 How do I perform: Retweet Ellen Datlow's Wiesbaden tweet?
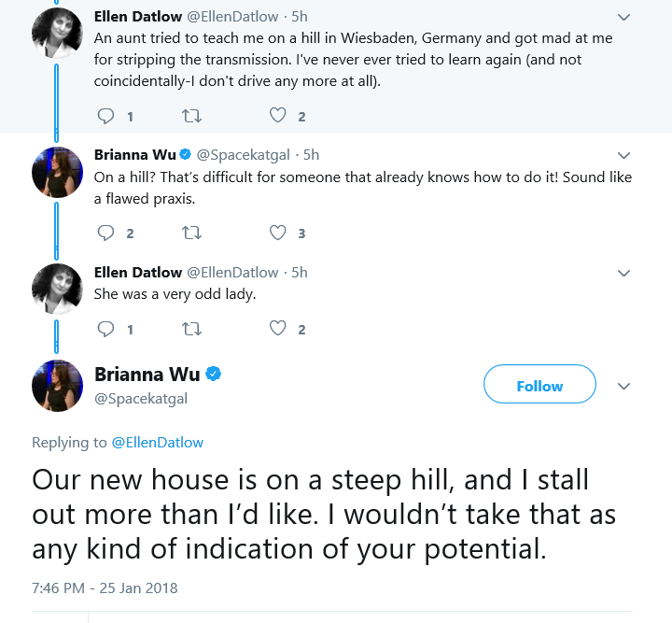(x=191, y=116)
